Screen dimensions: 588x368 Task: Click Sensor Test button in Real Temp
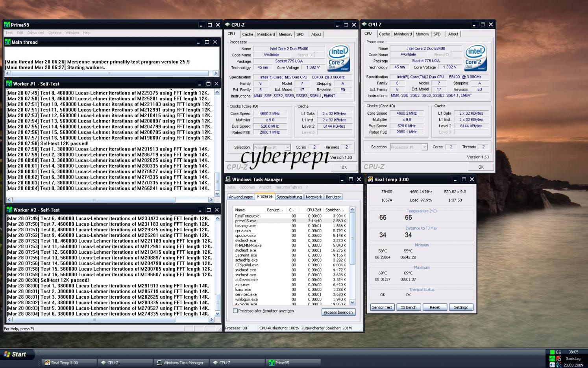click(x=382, y=307)
